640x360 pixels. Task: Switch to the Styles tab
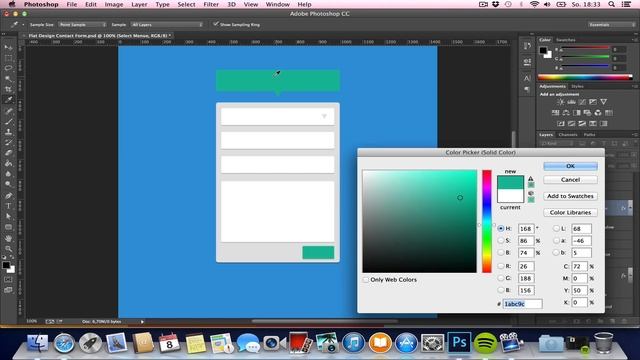(577, 86)
